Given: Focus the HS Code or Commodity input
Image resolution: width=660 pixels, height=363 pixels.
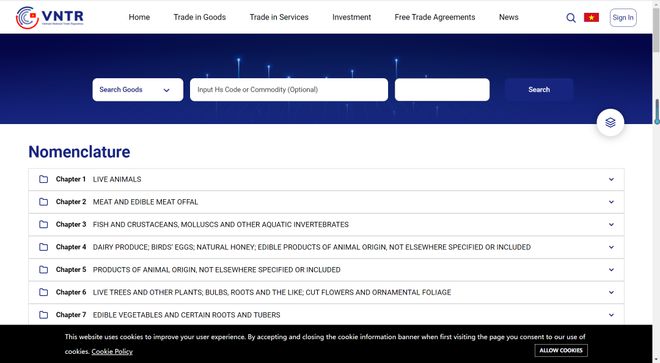Looking at the screenshot, I should (x=289, y=90).
